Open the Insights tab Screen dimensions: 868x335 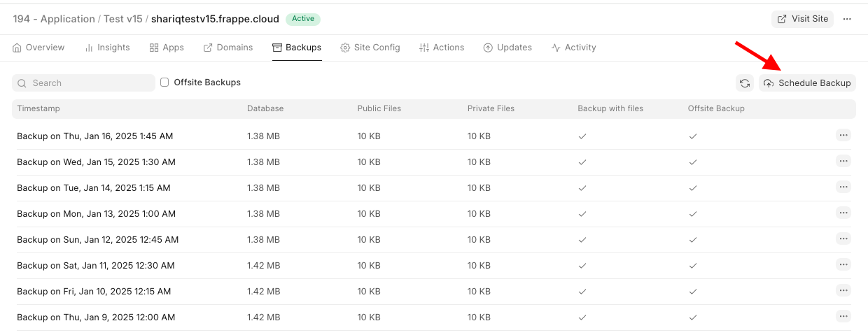(107, 48)
